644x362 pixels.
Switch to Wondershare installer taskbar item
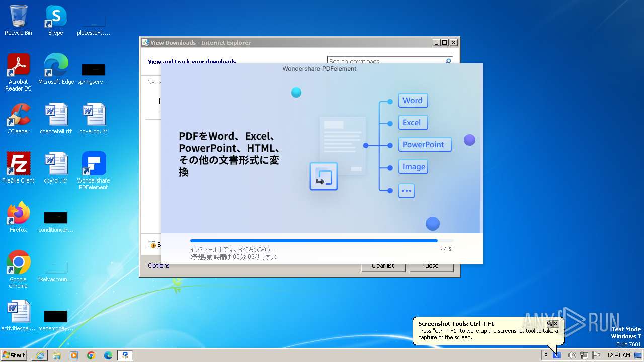(x=125, y=355)
